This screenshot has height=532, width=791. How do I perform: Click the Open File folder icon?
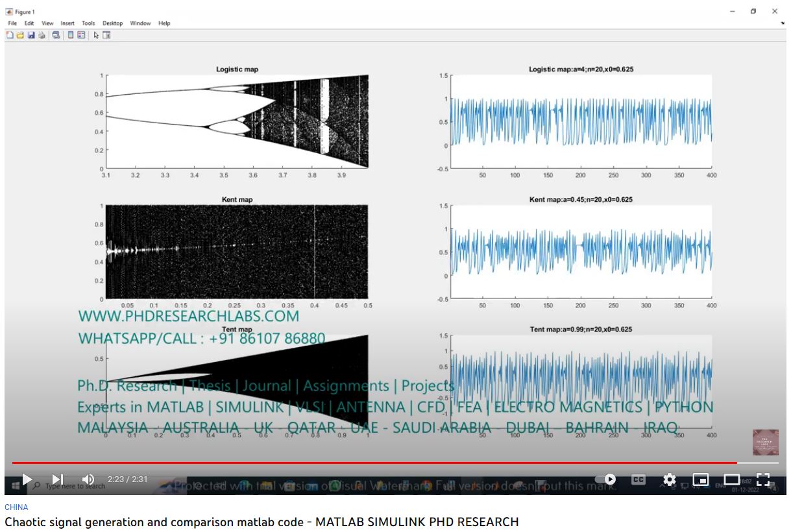(x=20, y=35)
